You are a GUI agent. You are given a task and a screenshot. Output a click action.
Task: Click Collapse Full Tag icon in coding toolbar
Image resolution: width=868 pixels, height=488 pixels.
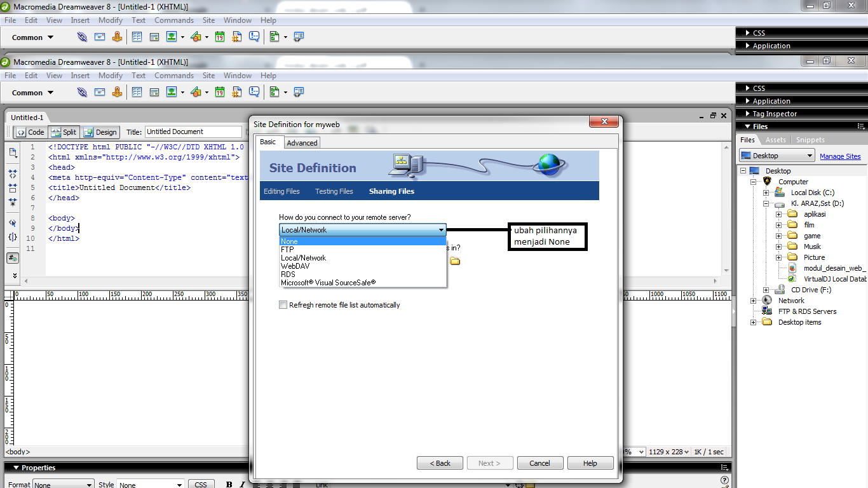coord(13,173)
